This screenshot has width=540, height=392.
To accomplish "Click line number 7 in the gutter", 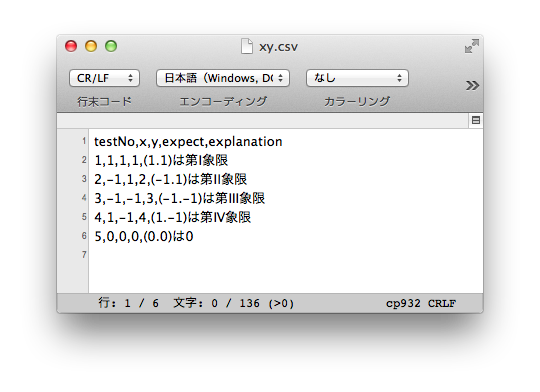I will coord(84,255).
